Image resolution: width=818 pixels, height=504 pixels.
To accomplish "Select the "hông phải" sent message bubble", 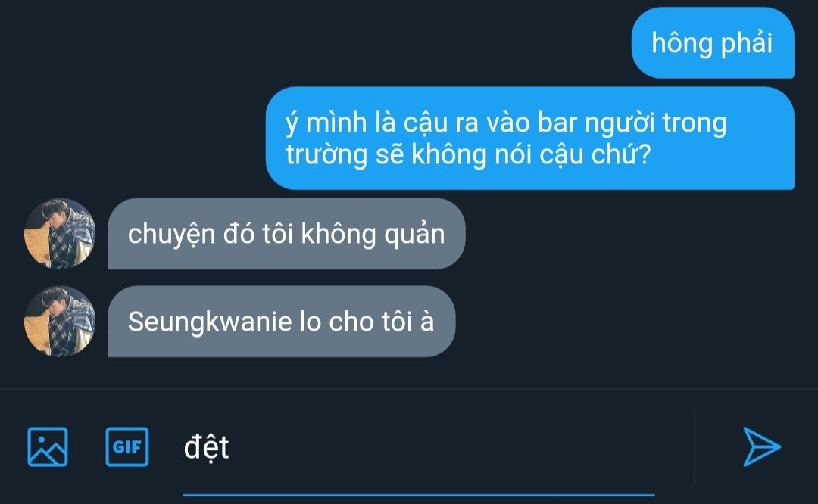I will pyautogui.click(x=713, y=42).
